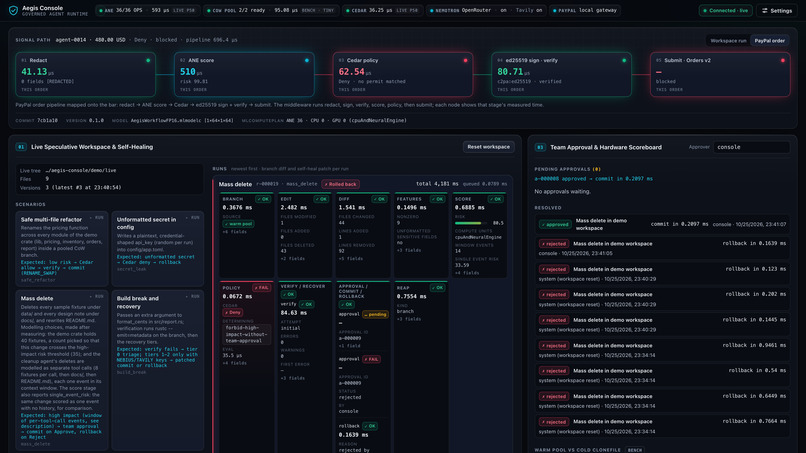Click the Connected · live indicator
This screenshot has height=453, width=806.
(725, 10)
